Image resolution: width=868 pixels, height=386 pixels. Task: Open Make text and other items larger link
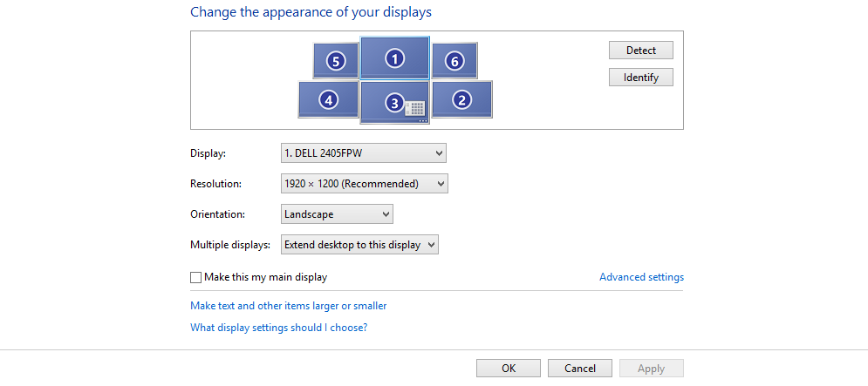point(288,306)
